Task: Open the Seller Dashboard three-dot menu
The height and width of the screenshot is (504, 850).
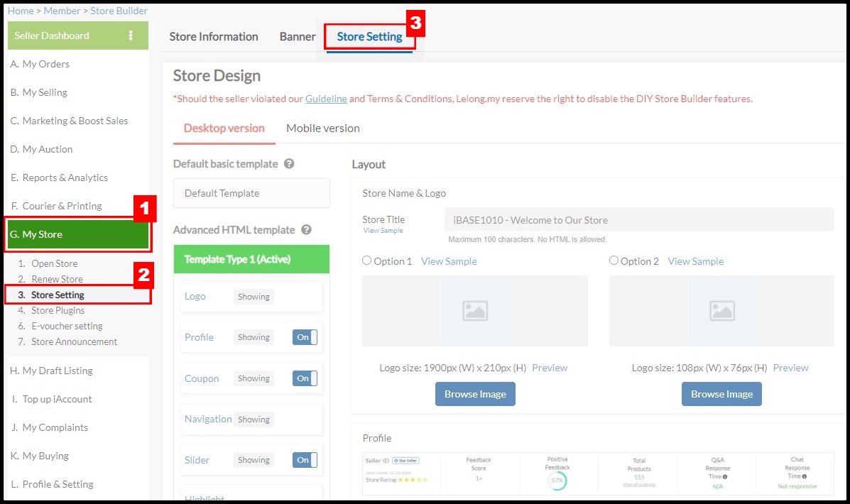Action: 130,35
